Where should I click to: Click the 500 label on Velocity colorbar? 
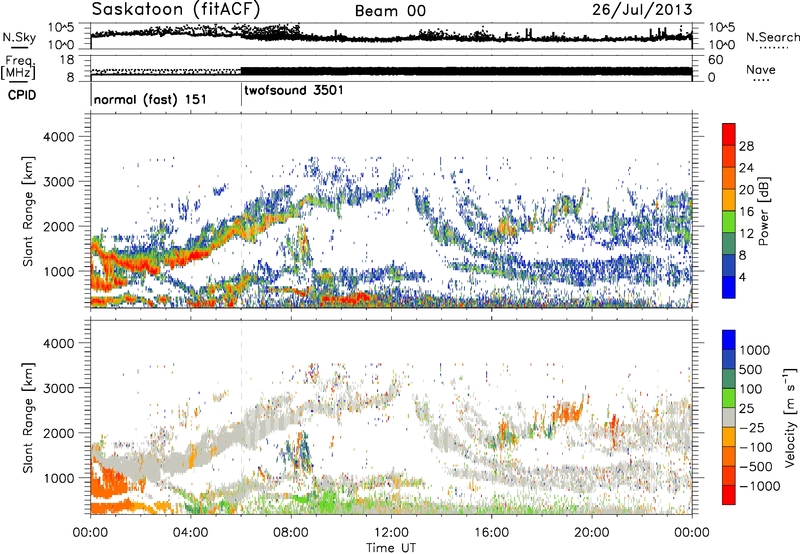[x=751, y=369]
